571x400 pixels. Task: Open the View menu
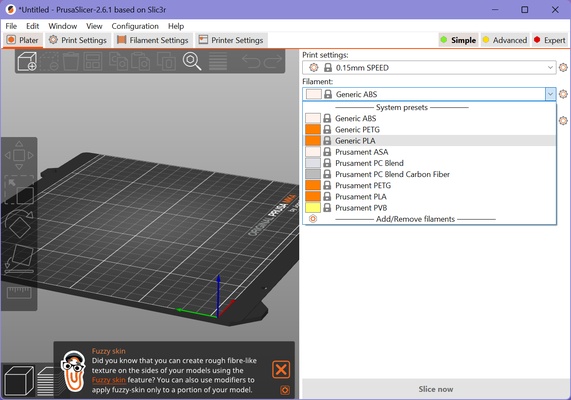[94, 26]
